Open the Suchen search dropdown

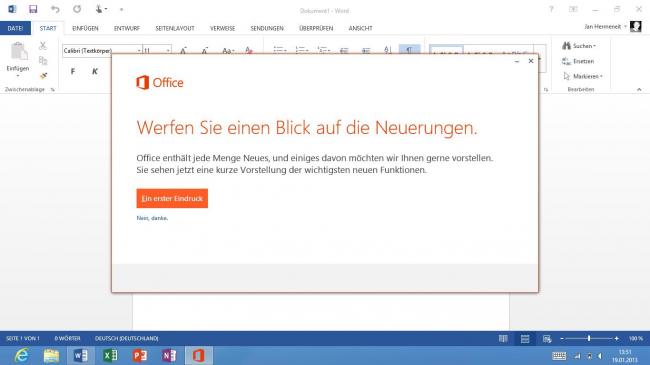tap(579, 46)
